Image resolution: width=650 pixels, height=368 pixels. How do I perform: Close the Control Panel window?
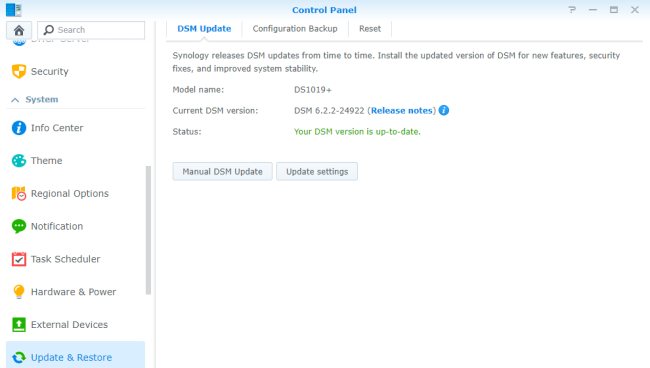635,10
